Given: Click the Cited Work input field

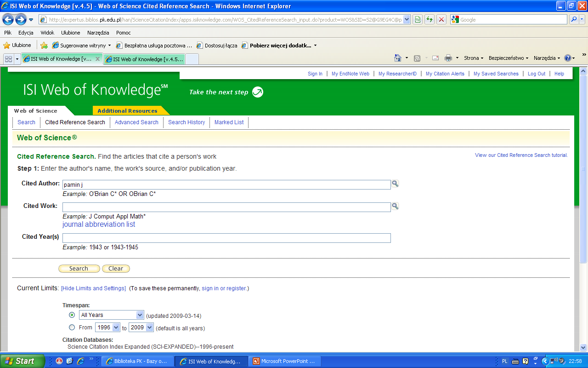Looking at the screenshot, I should (226, 207).
